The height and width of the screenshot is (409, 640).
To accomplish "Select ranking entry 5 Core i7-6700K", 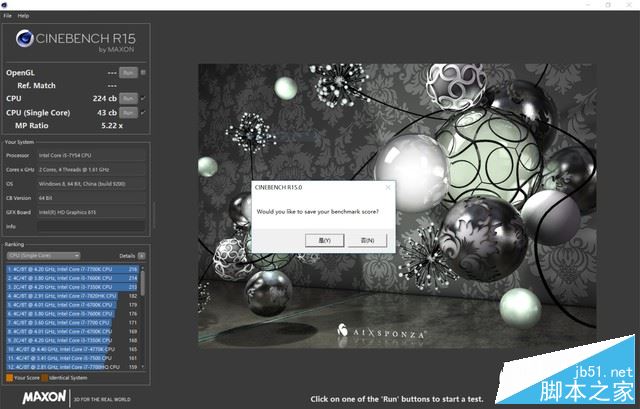I will [x=73, y=305].
